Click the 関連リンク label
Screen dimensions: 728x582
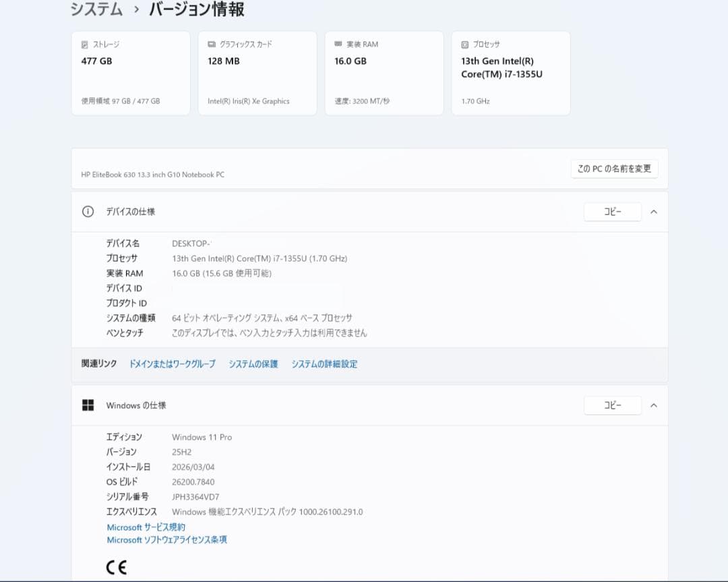[99, 363]
